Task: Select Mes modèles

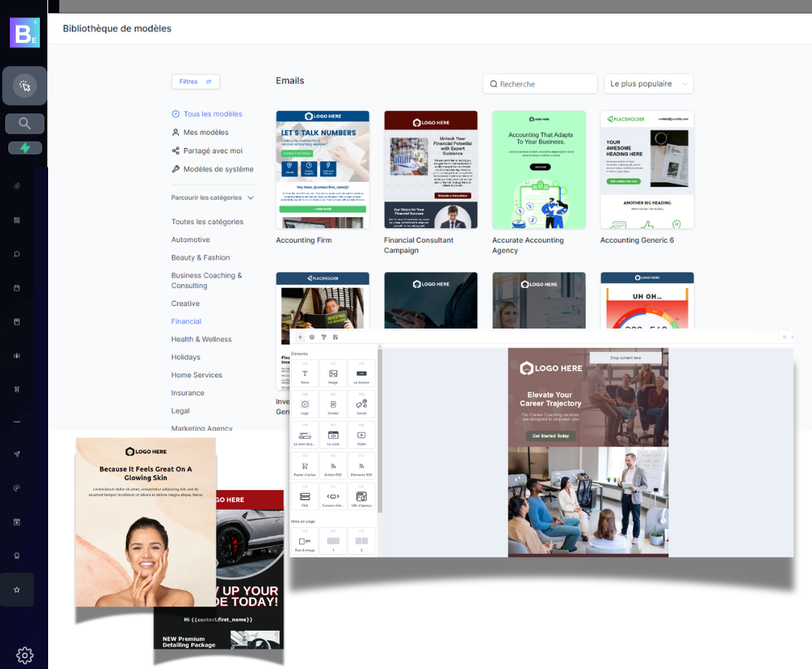Action: pos(200,132)
